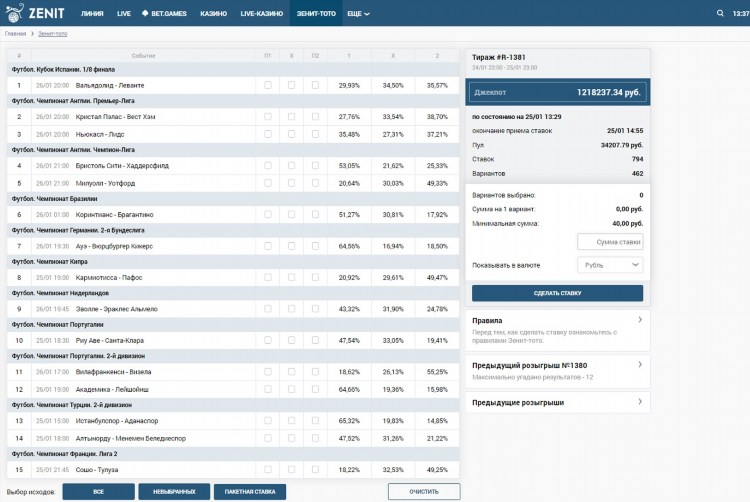The height and width of the screenshot is (502, 750).
Task: Click 32,53% for Сошо - Тулуза
Action: [393, 469]
